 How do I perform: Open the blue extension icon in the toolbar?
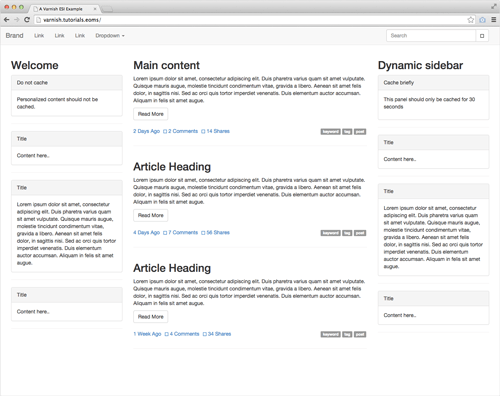[482, 20]
